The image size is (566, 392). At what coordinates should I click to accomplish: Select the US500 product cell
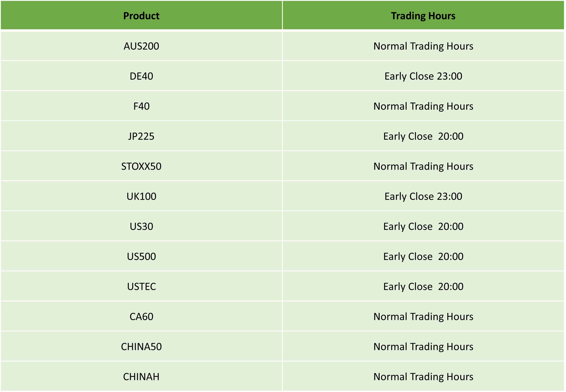pos(141,256)
